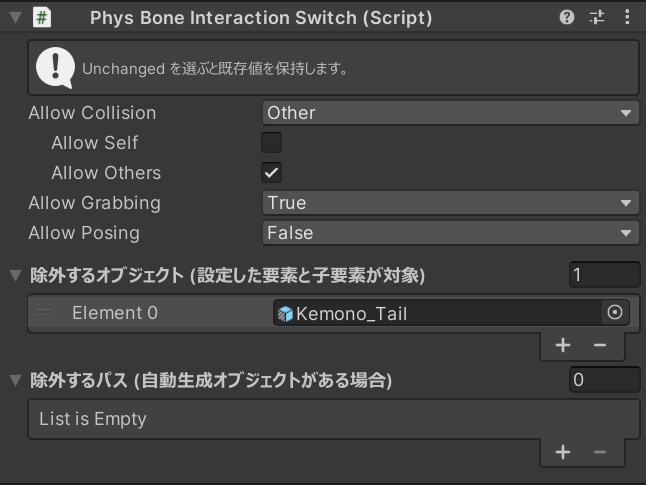Open the Allow Posing dropdown
The image size is (646, 485).
[x=450, y=233]
